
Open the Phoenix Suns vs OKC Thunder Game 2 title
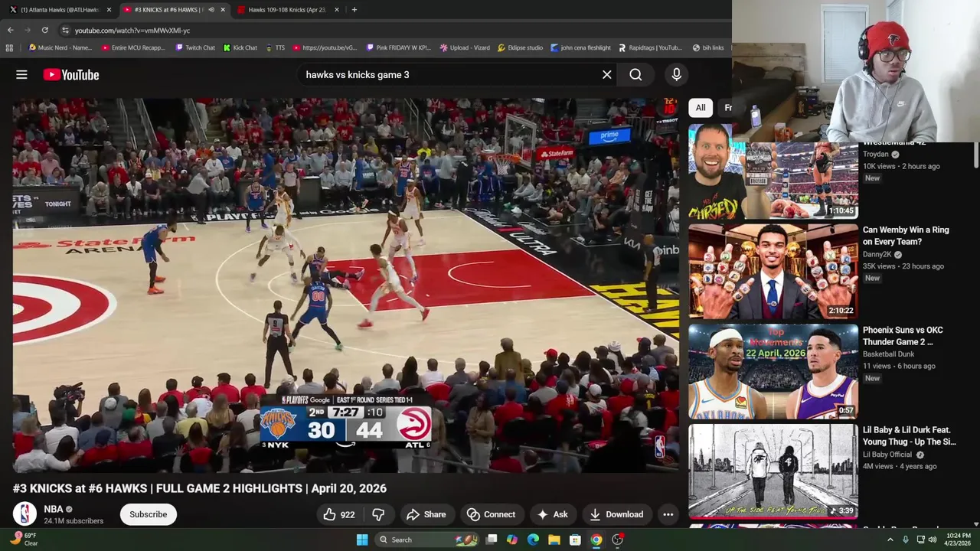click(903, 336)
